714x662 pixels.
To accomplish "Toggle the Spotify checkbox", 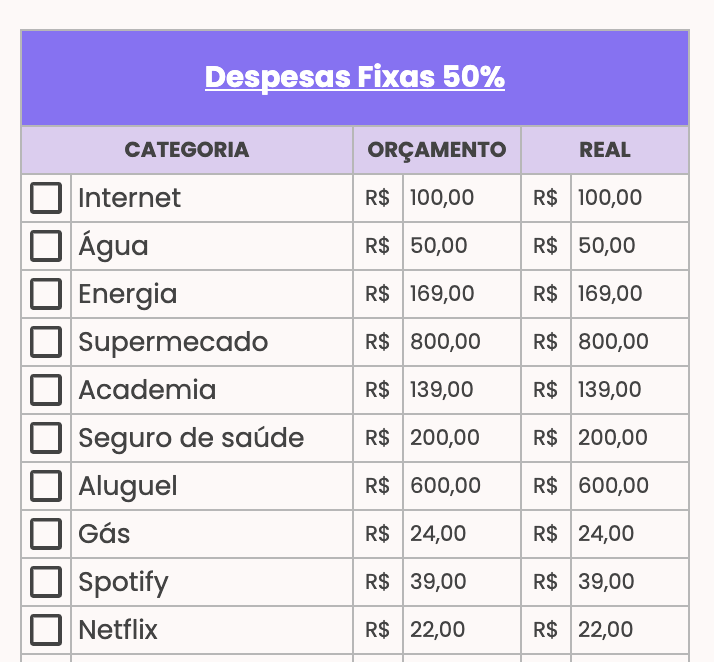I will (46, 582).
